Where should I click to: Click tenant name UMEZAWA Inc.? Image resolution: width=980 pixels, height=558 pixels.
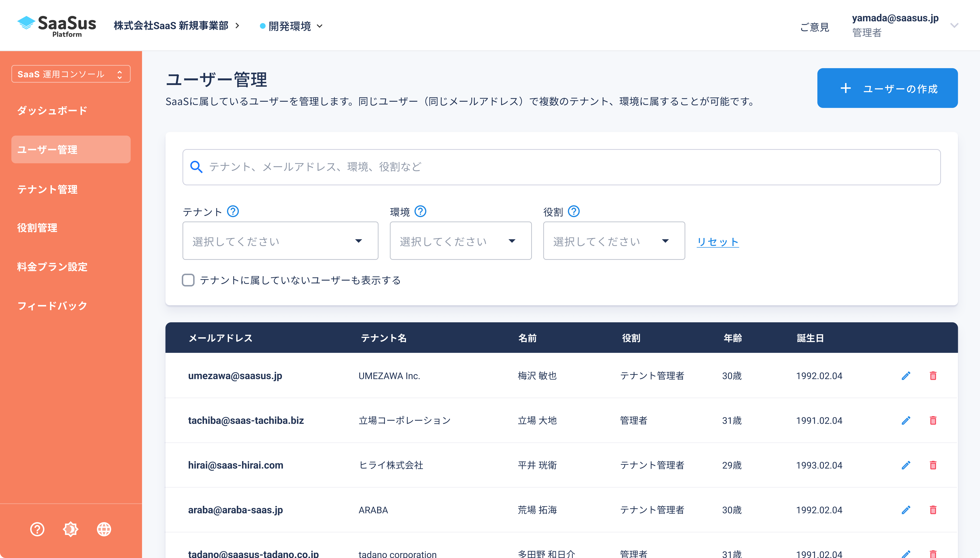click(x=389, y=376)
